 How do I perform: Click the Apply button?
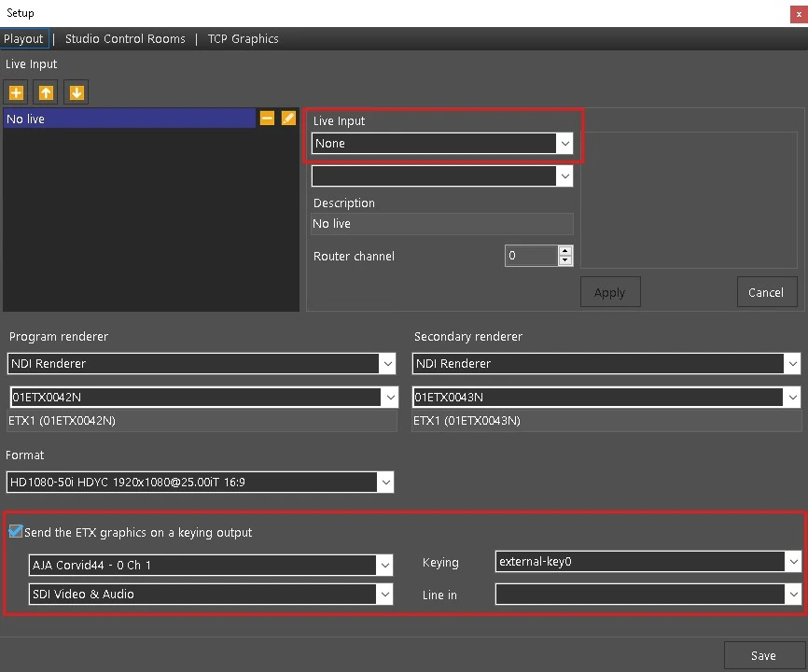click(x=609, y=292)
